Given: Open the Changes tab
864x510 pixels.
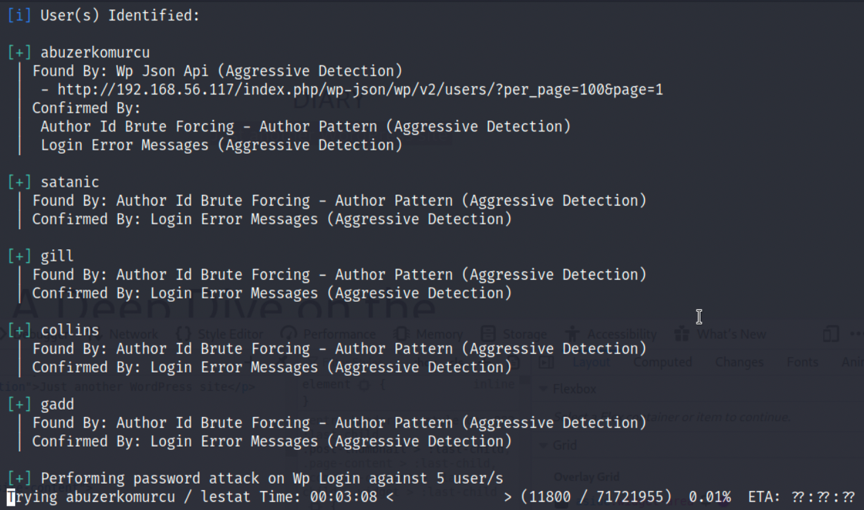Looking at the screenshot, I should [739, 362].
